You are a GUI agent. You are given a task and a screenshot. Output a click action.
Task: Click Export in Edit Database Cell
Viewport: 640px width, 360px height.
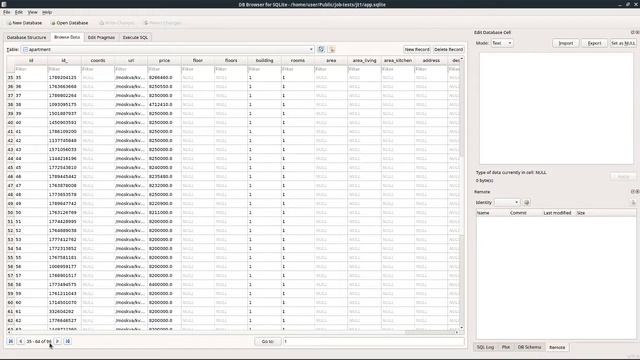coord(594,43)
